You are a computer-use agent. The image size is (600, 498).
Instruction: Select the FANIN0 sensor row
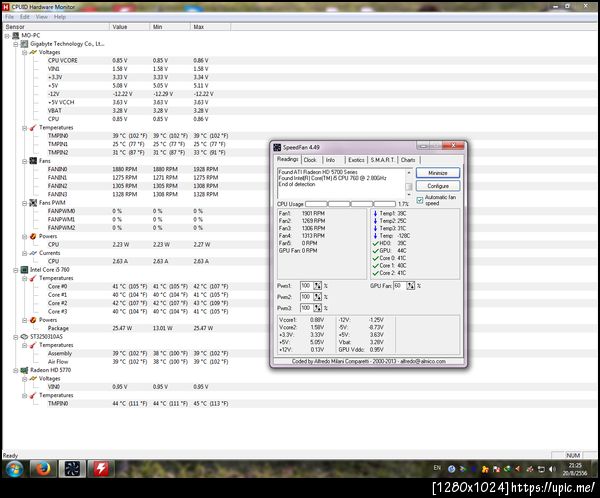coord(300,169)
